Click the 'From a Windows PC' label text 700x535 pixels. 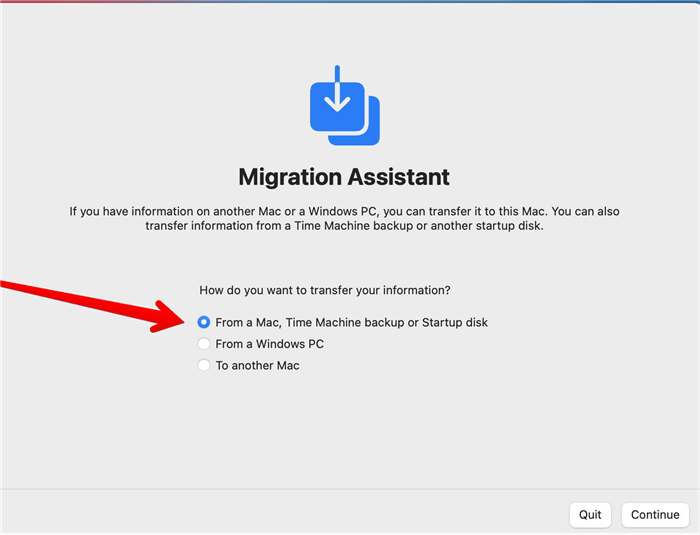coord(269,344)
